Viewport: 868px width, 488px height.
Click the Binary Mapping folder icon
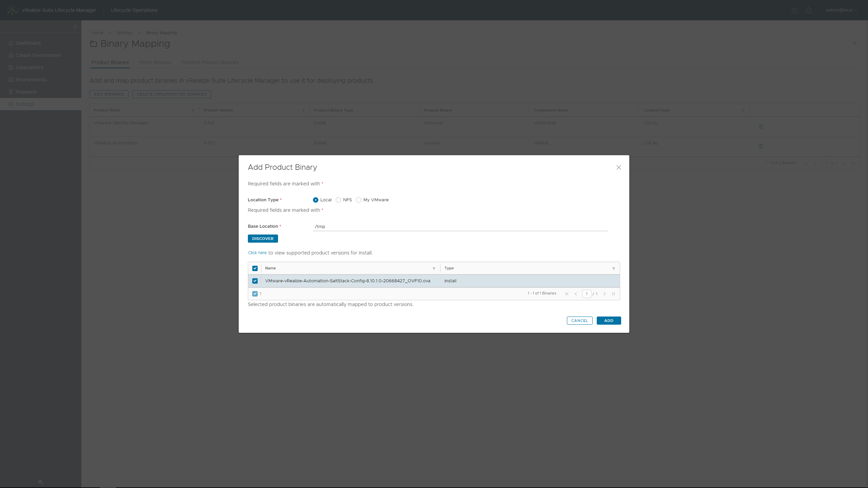click(93, 44)
